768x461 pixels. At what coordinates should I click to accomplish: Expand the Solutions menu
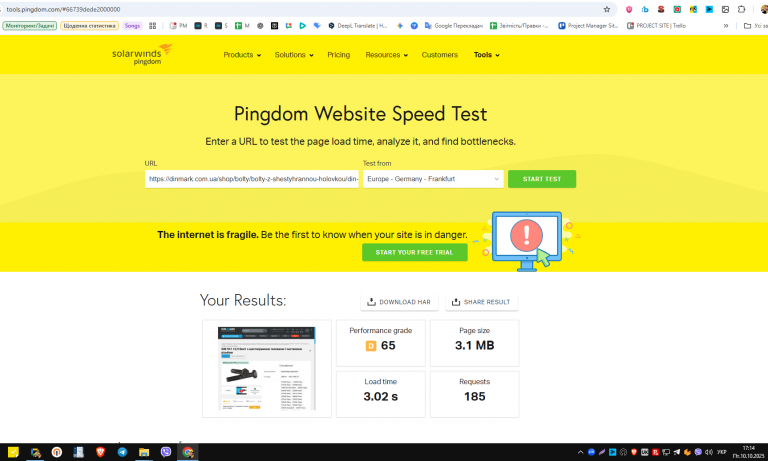(294, 55)
